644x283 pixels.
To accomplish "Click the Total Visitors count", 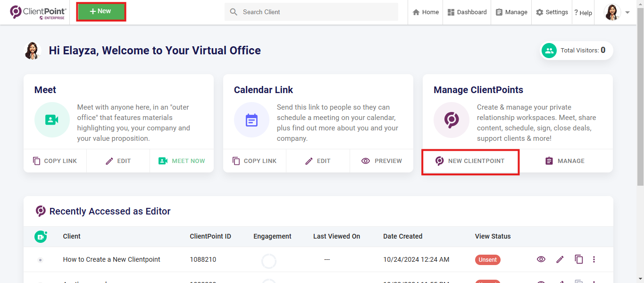I will pos(603,50).
